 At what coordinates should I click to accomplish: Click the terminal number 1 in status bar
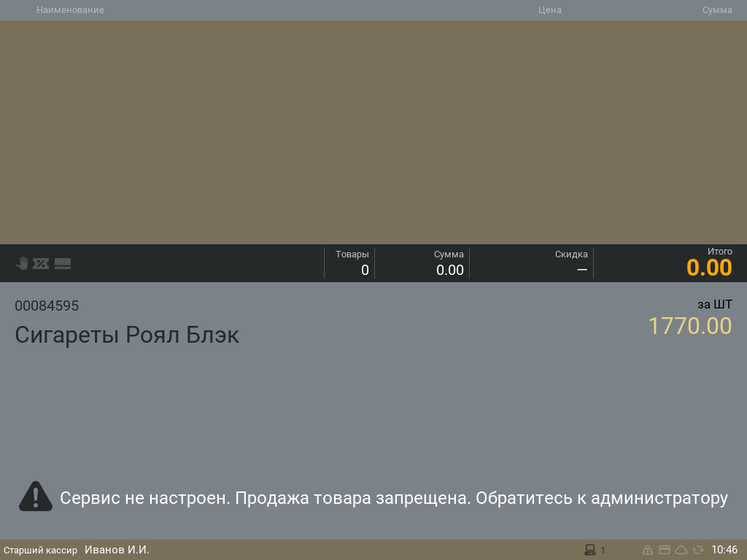[603, 550]
